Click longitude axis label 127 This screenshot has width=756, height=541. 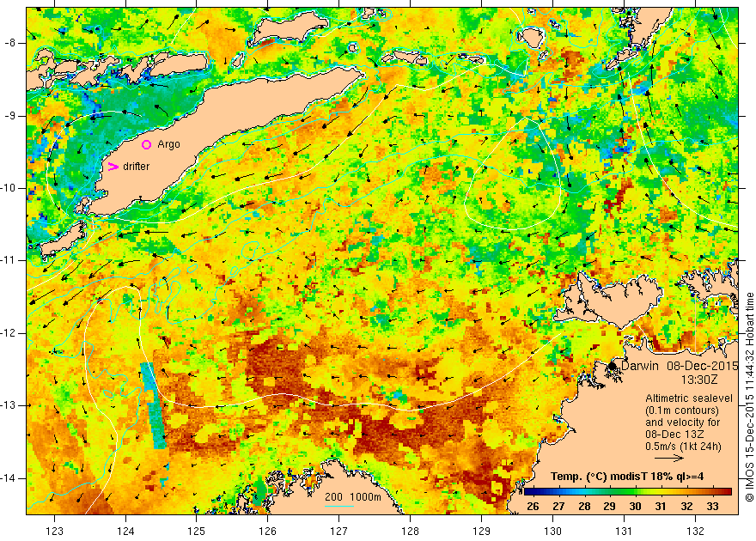click(339, 532)
